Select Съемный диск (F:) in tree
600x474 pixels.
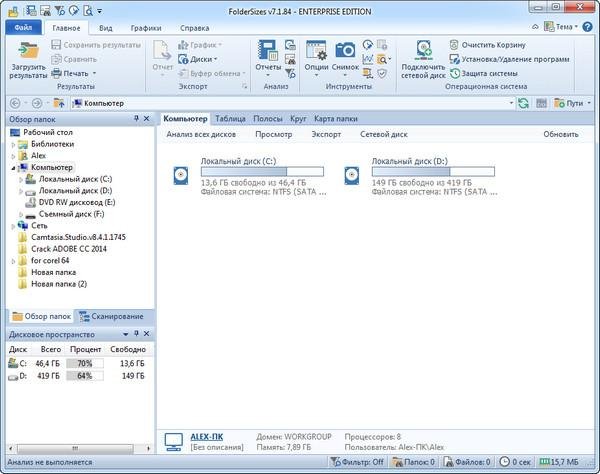72,214
